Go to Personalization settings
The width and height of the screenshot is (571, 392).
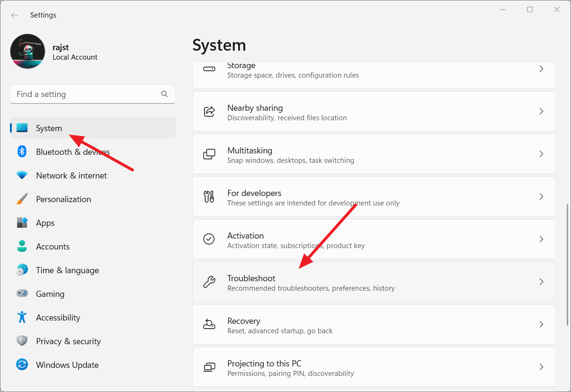(x=93, y=199)
